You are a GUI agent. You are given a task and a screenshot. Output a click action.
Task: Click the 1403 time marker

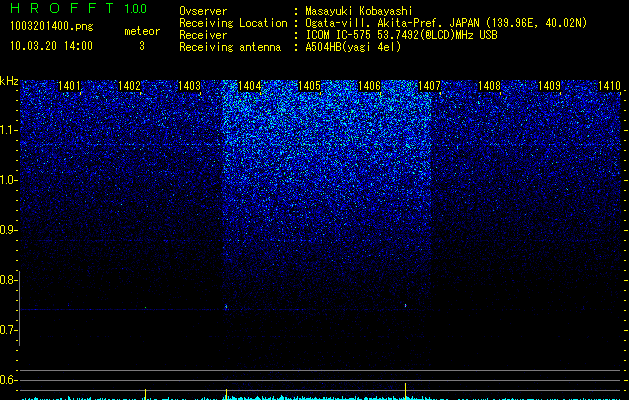189,86
